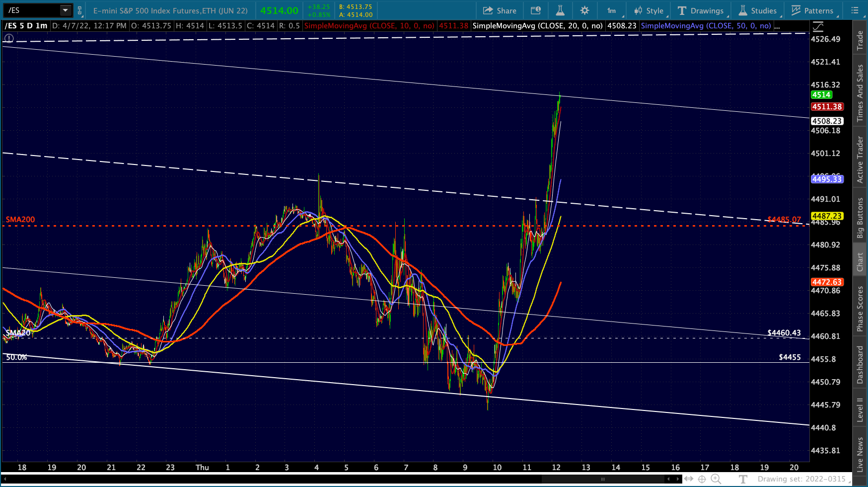868x487 pixels.
Task: Click the far-left scroll arrow at bottom
Action: coord(5,479)
